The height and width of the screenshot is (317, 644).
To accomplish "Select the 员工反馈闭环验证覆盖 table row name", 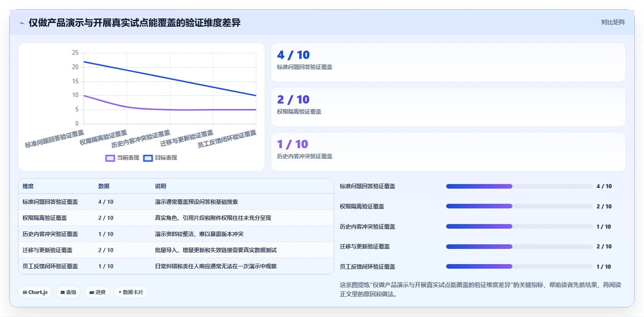I will 50,266.
